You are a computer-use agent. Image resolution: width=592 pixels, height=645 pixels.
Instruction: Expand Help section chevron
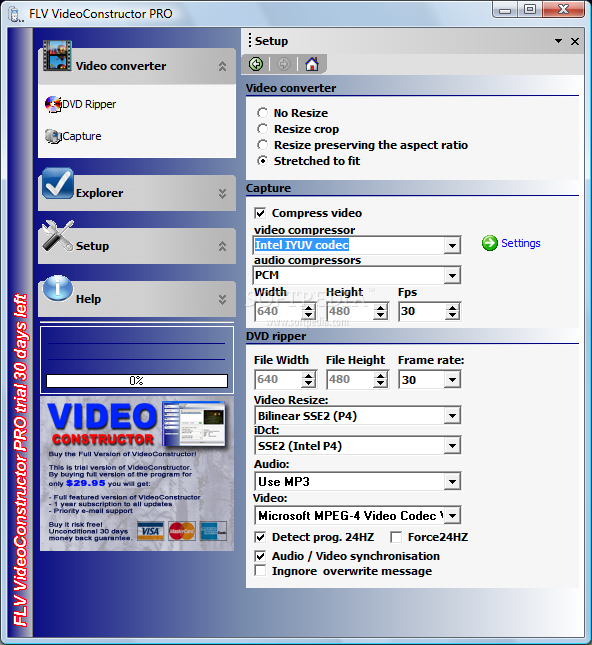click(x=222, y=299)
